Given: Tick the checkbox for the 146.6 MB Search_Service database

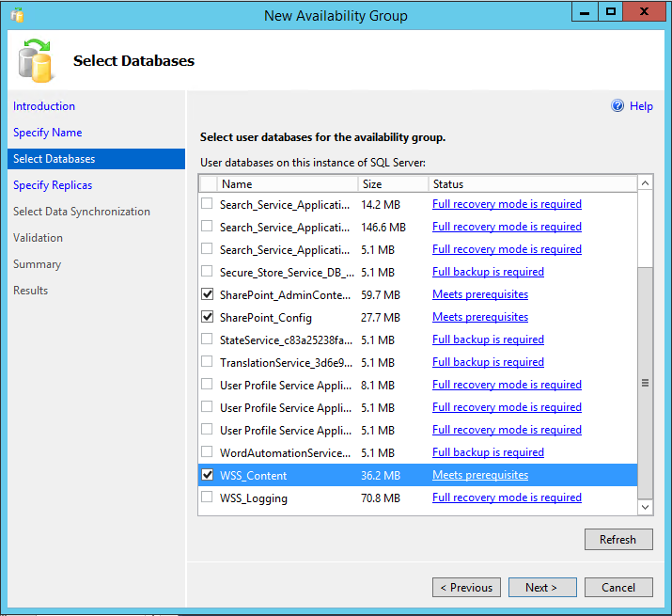Looking at the screenshot, I should [207, 226].
